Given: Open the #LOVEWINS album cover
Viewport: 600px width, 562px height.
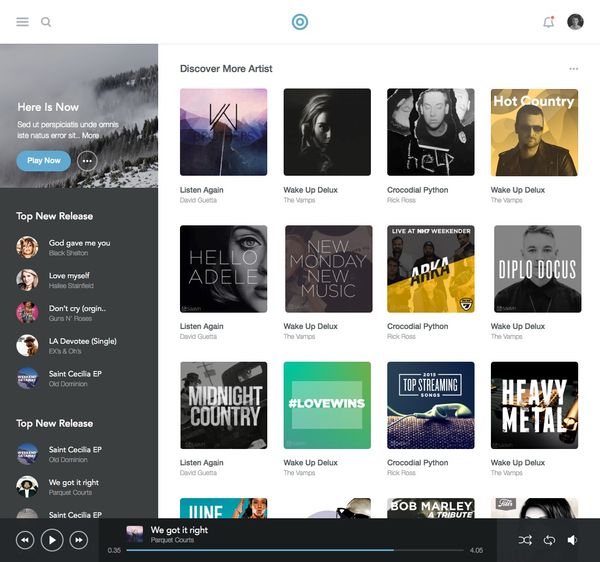Looking at the screenshot, I should [x=327, y=405].
